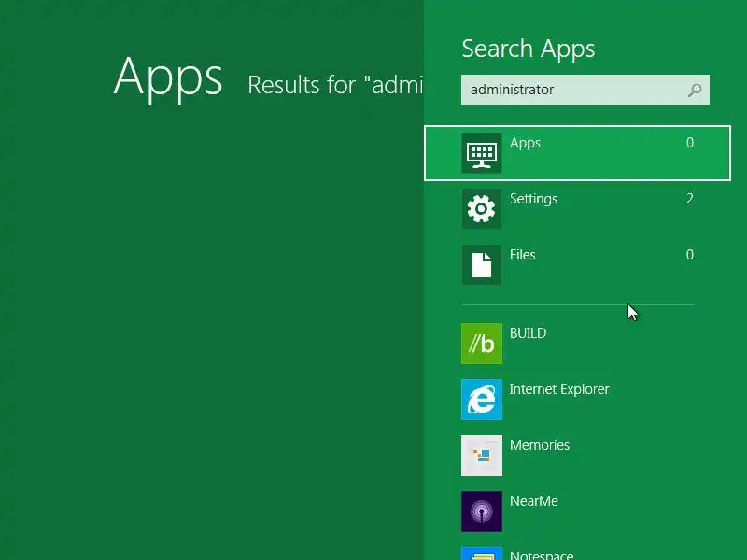Click the large Apps page title
Viewport: 747px width, 560px height.
[168, 78]
